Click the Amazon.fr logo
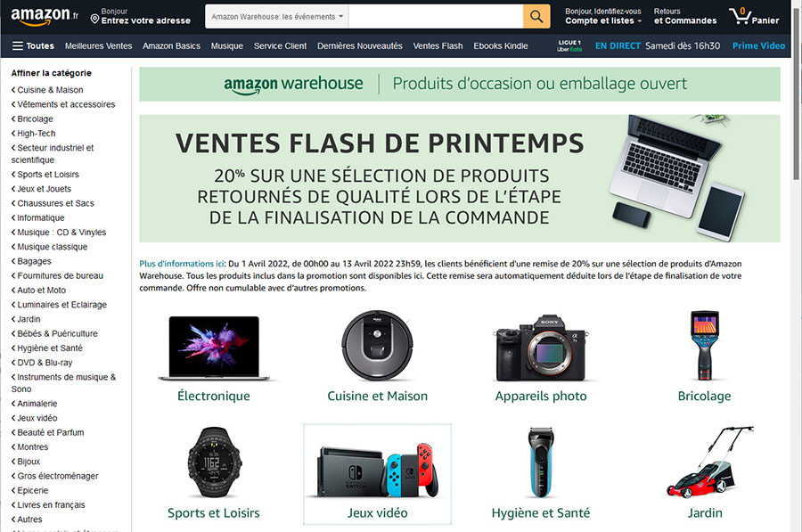The width and height of the screenshot is (802, 532). click(x=45, y=16)
